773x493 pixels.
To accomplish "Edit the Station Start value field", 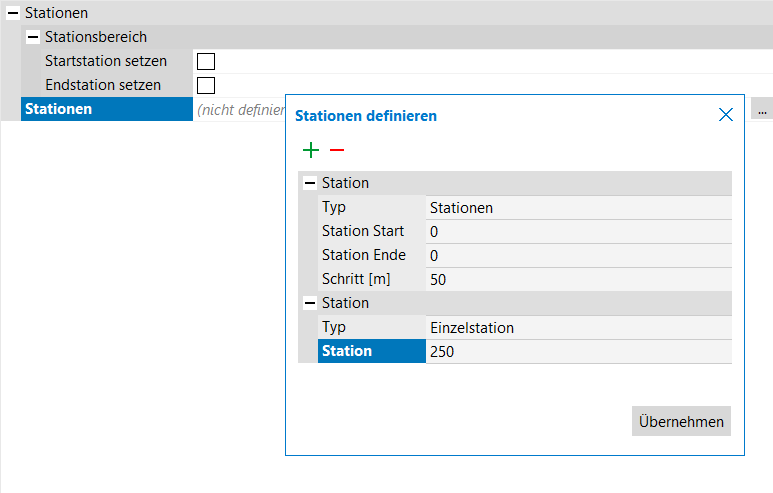I will coord(578,232).
